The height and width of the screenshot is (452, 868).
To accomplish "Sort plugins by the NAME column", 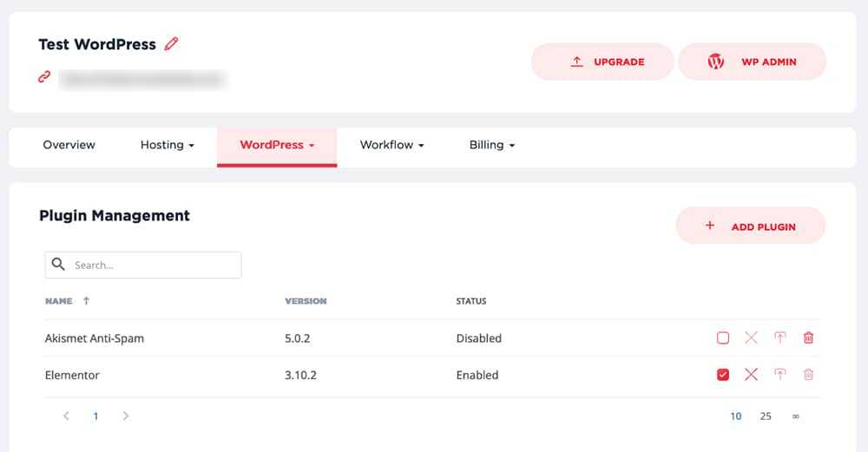I will click(59, 301).
